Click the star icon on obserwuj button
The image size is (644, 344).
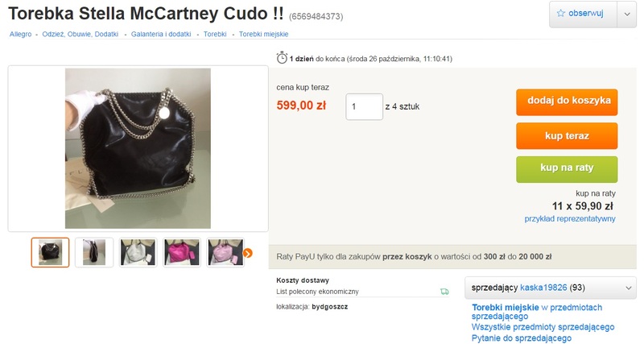coord(560,13)
